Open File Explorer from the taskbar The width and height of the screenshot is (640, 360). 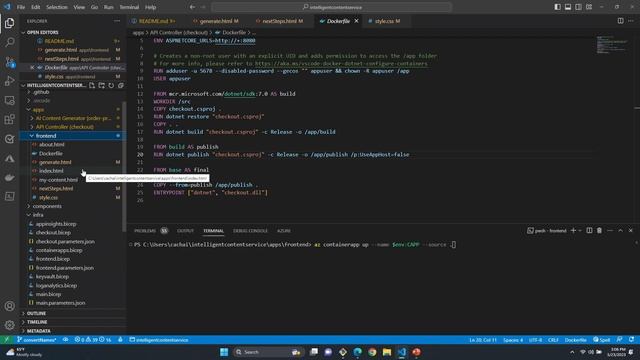pyautogui.click(x=387, y=352)
